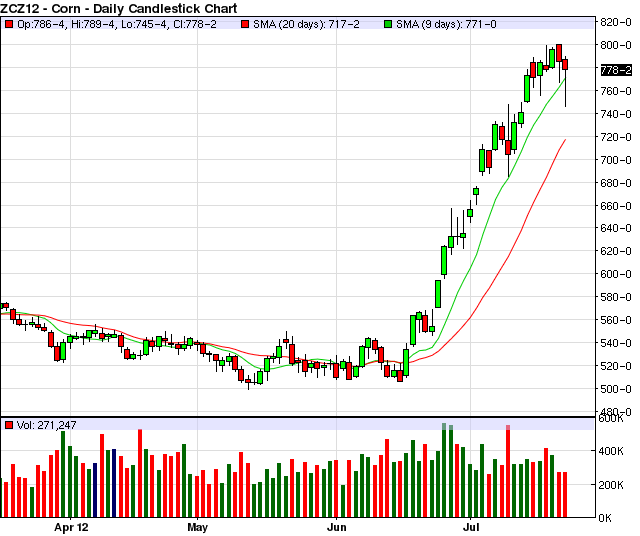Click the red OHLC legend swatch
Image resolution: width=640 pixels, height=536 pixels.
click(9, 24)
